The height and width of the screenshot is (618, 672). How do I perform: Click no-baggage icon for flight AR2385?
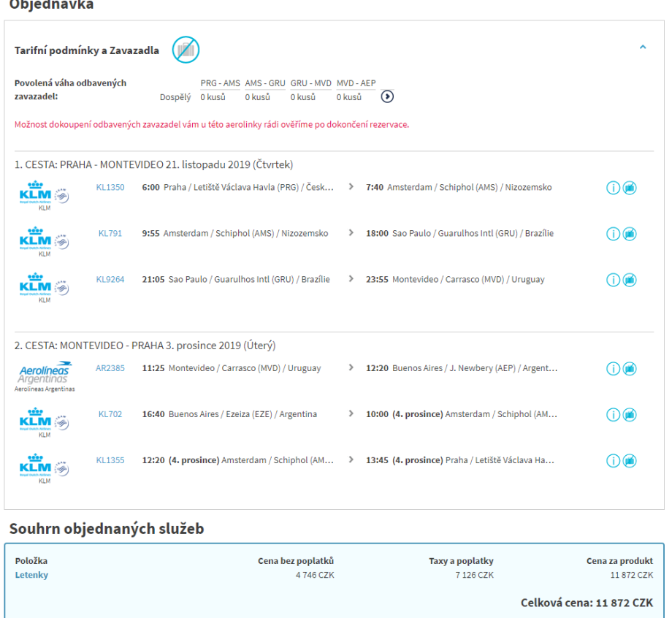point(630,369)
